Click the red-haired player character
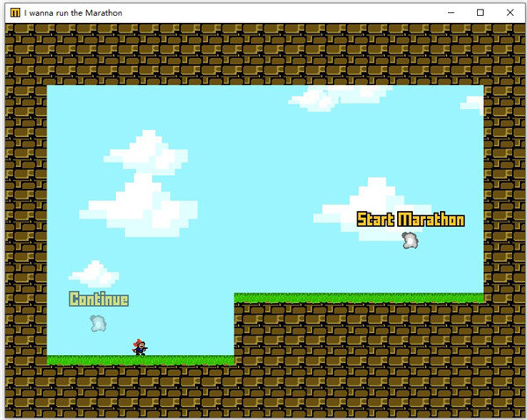527x420 pixels. [x=140, y=347]
